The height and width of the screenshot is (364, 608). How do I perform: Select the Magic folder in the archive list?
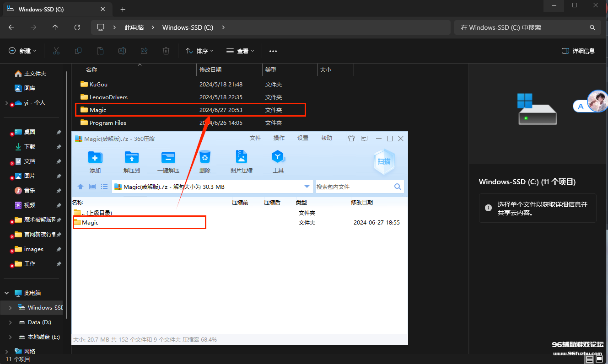coord(91,223)
